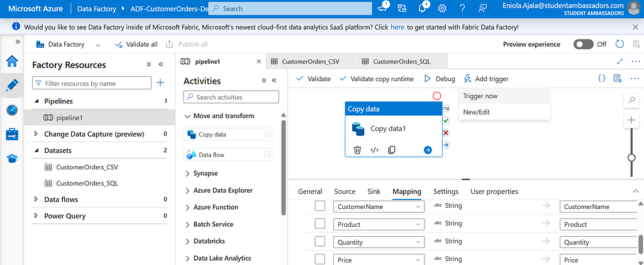View Copy data1 activity source code icon

(x=374, y=150)
